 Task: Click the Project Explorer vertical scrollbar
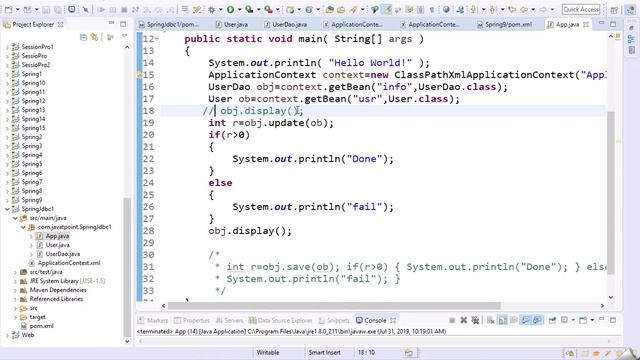click(x=127, y=267)
